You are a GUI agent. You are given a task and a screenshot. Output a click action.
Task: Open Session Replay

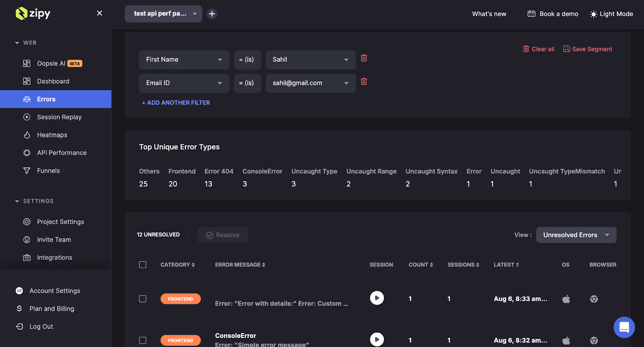pos(56,117)
